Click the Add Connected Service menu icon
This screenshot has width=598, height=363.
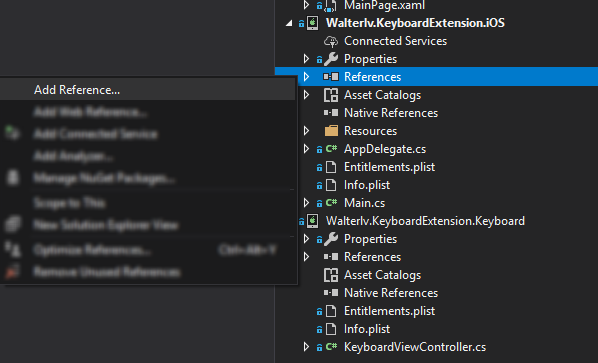[12, 133]
